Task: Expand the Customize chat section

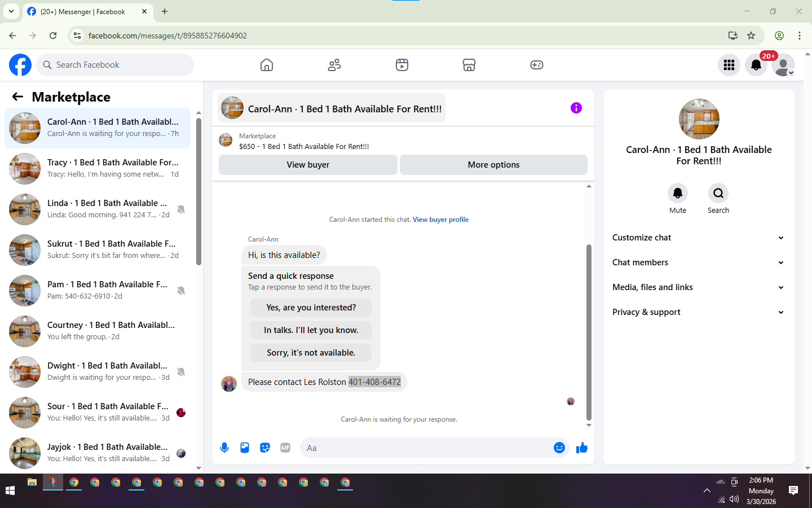Action: pos(698,238)
